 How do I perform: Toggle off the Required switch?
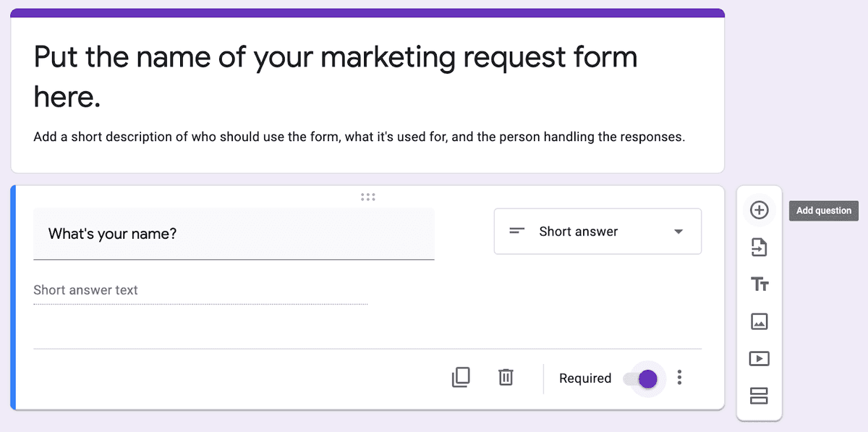coord(646,378)
